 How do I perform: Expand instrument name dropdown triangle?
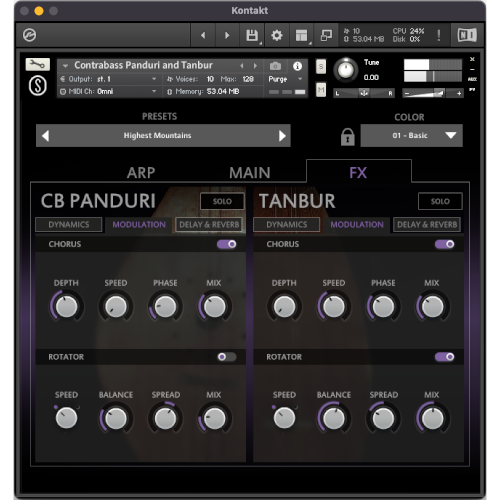click(x=65, y=66)
